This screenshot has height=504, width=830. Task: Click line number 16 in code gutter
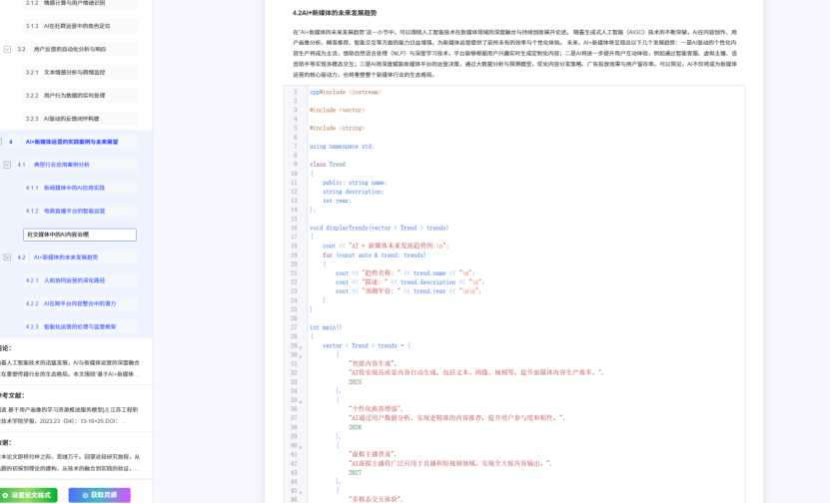294,228
